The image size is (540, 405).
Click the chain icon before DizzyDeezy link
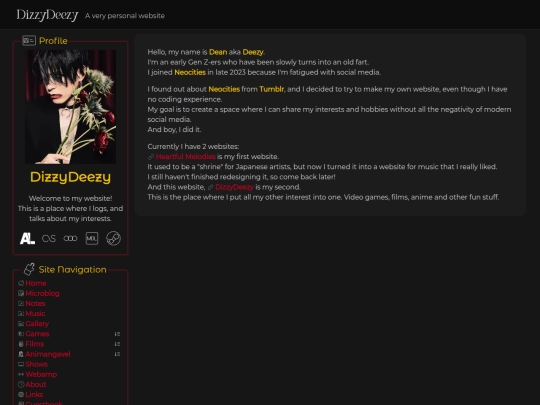click(210, 187)
